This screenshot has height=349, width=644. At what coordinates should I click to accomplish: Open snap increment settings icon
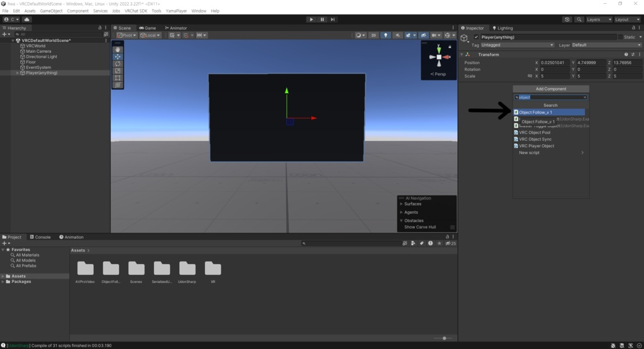(x=201, y=35)
